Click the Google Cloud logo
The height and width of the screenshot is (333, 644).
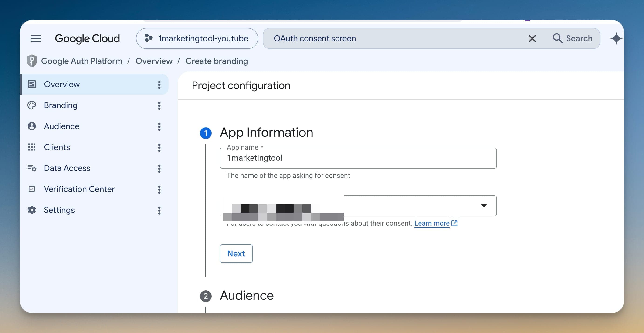coord(87,38)
